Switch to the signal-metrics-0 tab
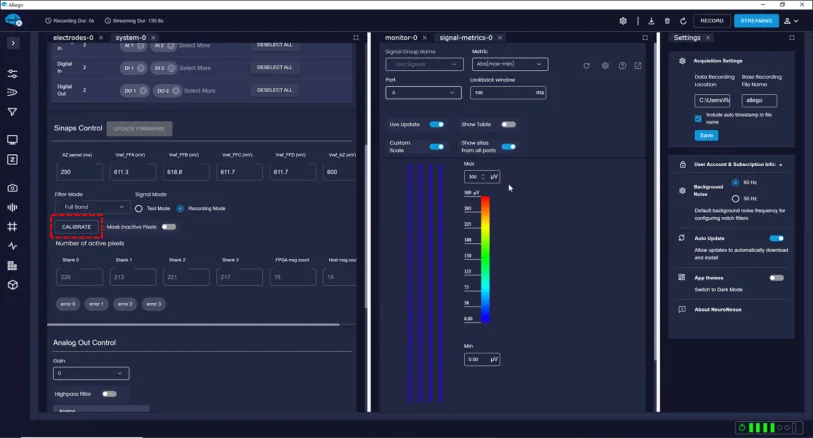Viewport: 813px width, 438px height. 466,37
